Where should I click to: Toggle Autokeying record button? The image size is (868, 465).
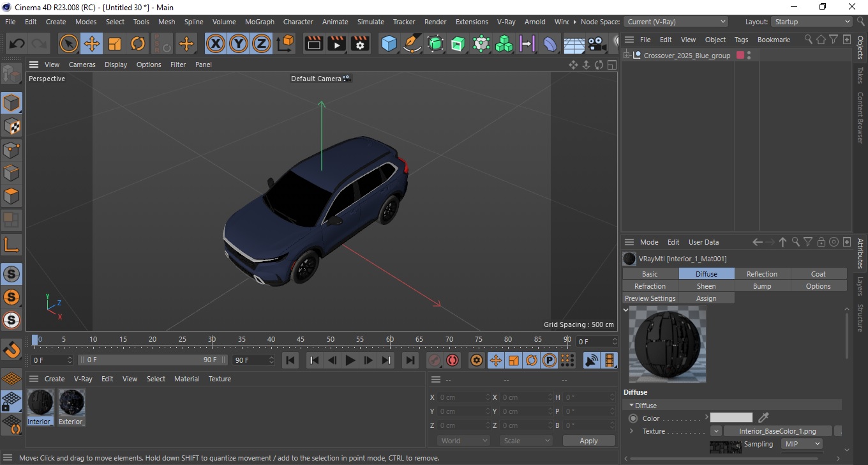tap(453, 360)
